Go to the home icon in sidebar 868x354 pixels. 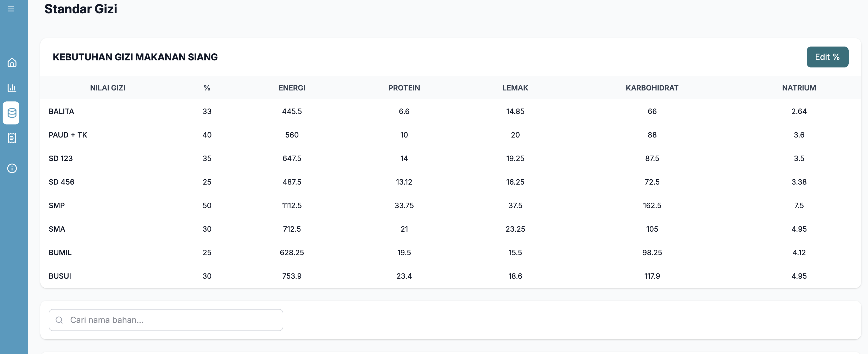[12, 62]
